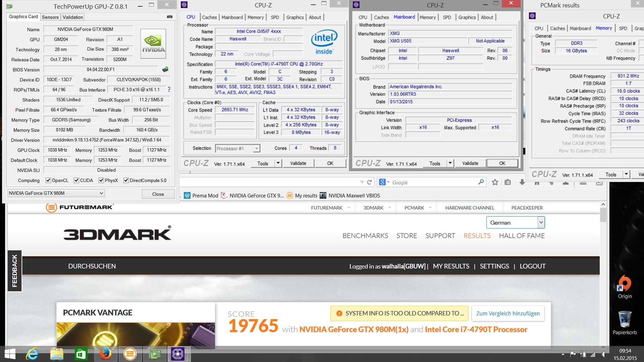This screenshot has height=362, width=644.
Task: Click the Bus Interface question mark icon
Action: (169, 89)
